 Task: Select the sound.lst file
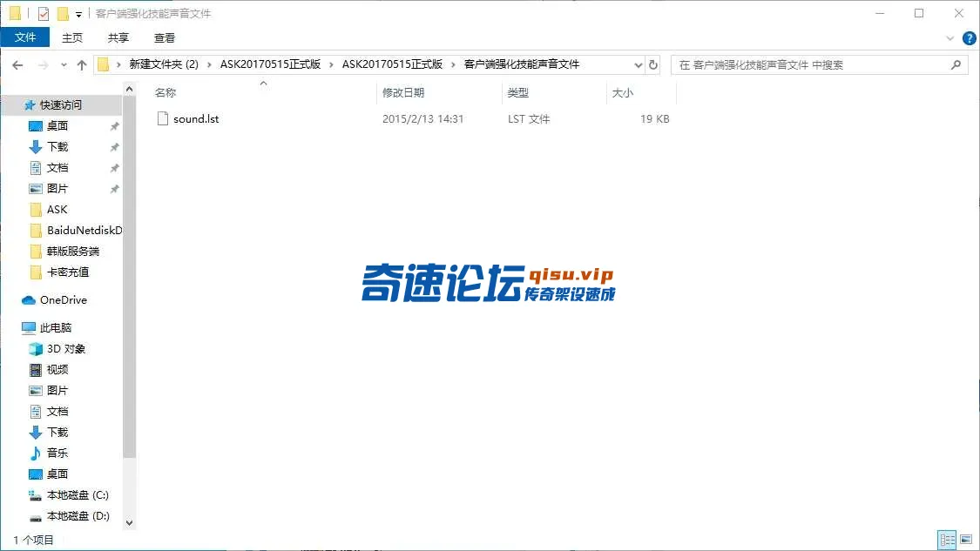pos(196,118)
